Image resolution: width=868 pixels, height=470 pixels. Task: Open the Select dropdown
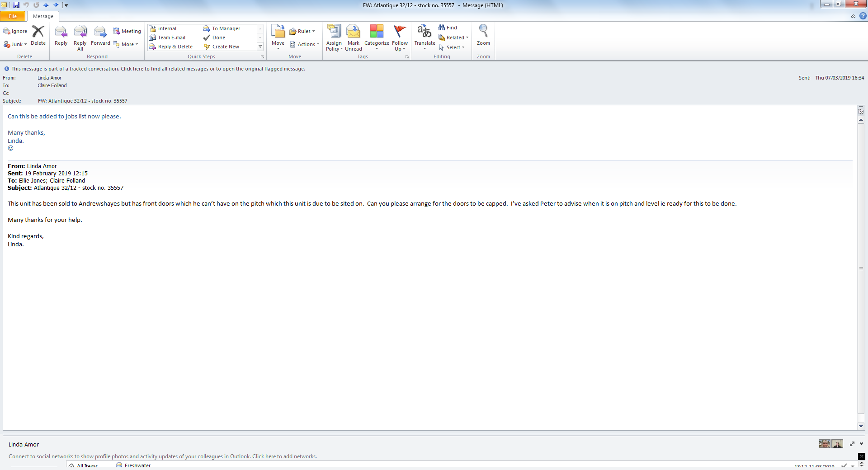click(x=452, y=47)
